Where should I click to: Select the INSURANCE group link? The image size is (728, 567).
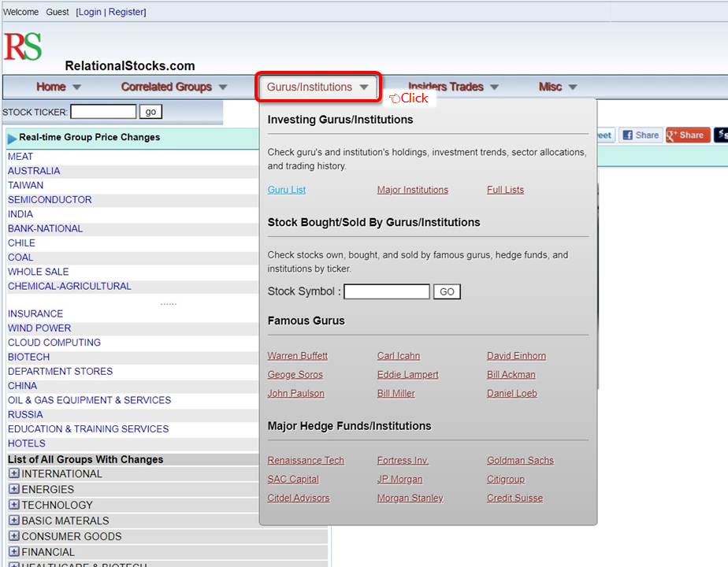[x=35, y=314]
